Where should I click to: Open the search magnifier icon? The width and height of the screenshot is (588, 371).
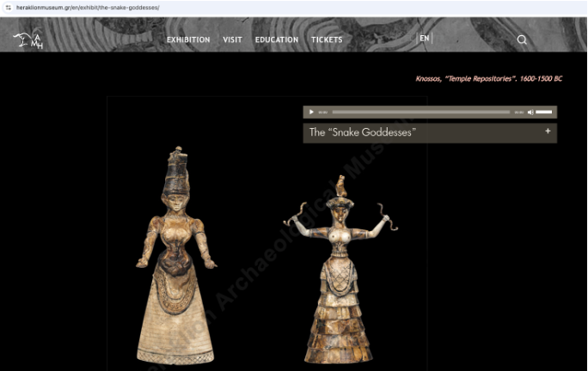pyautogui.click(x=522, y=40)
